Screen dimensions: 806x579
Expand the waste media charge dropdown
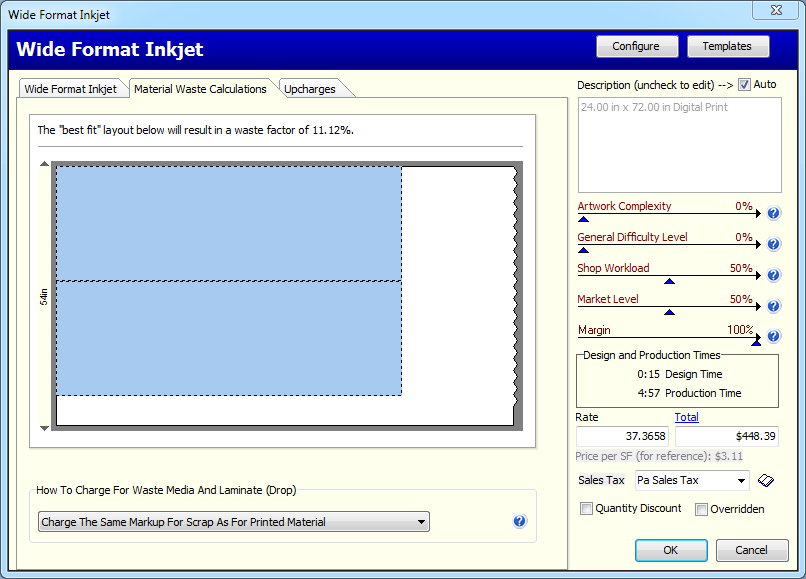pos(421,521)
